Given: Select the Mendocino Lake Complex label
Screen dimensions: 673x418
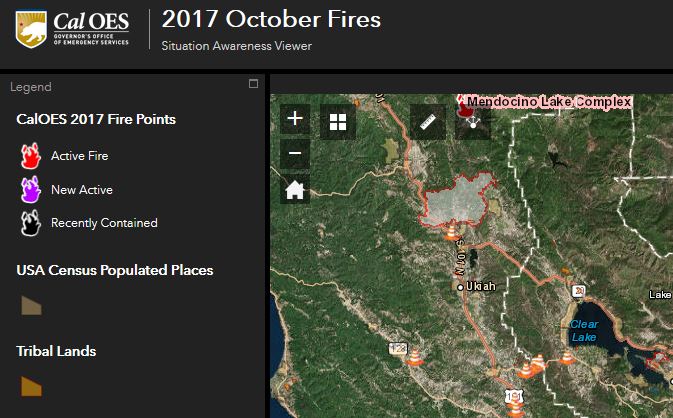Looking at the screenshot, I should pyautogui.click(x=549, y=102).
